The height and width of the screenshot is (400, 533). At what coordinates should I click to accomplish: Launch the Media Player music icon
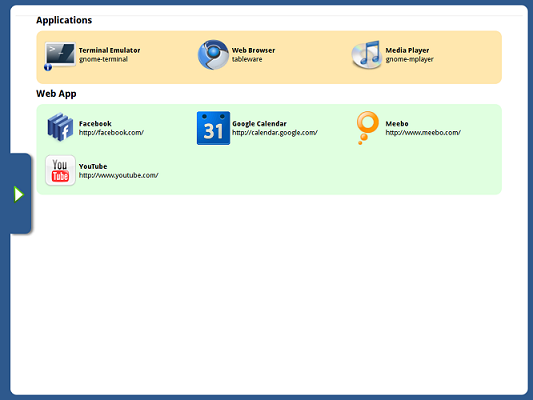pyautogui.click(x=367, y=55)
